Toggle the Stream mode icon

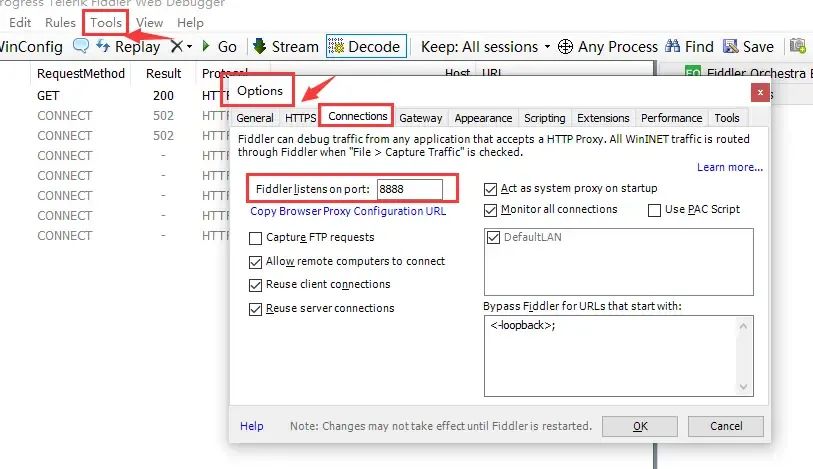coord(260,46)
